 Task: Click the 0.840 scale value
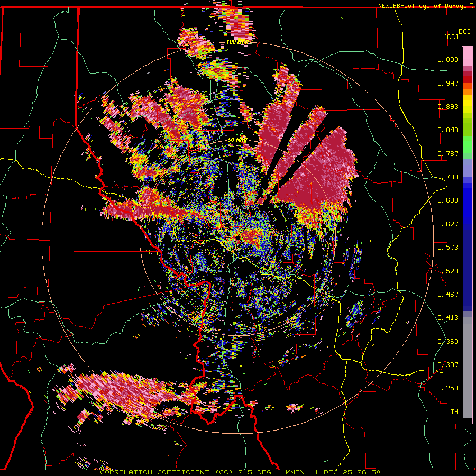(448, 130)
